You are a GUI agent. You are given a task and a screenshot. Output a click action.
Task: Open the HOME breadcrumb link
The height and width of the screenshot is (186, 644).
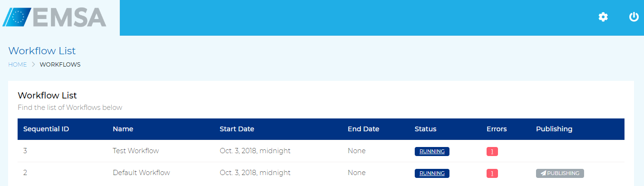(x=17, y=65)
